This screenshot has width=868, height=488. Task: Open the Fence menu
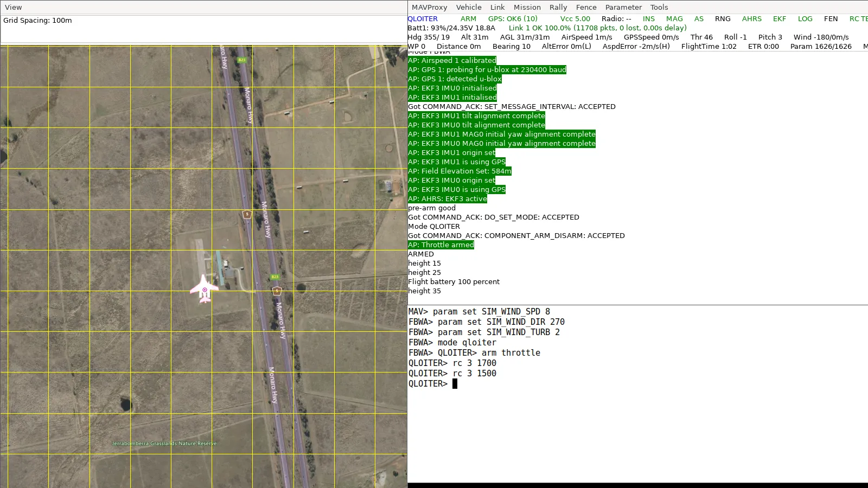(x=586, y=8)
